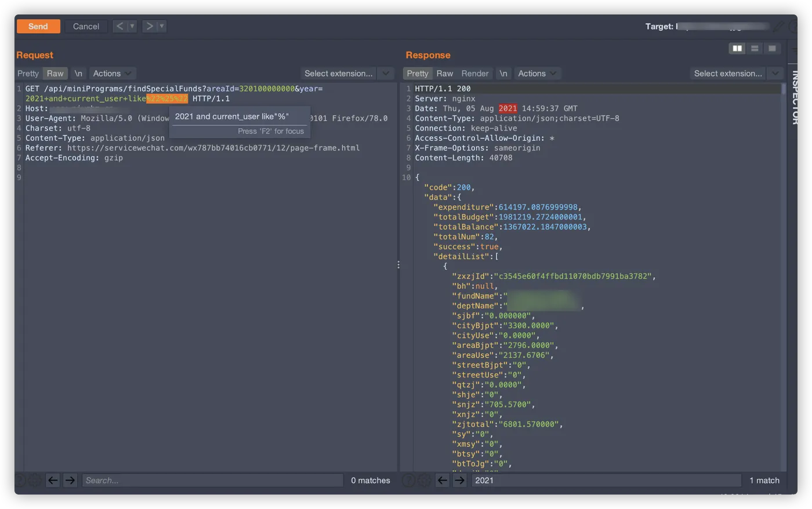Toggle non-printable characters in Request
This screenshot has height=509, width=812.
pyautogui.click(x=78, y=74)
